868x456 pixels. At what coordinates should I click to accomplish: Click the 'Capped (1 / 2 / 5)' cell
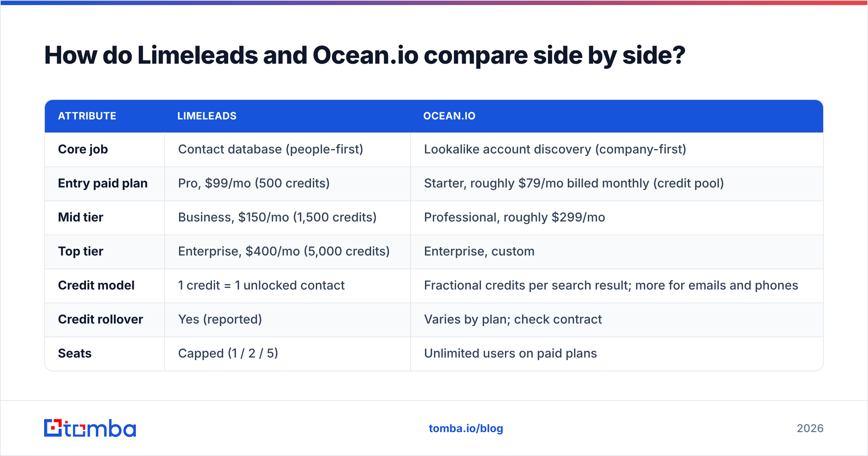click(228, 354)
